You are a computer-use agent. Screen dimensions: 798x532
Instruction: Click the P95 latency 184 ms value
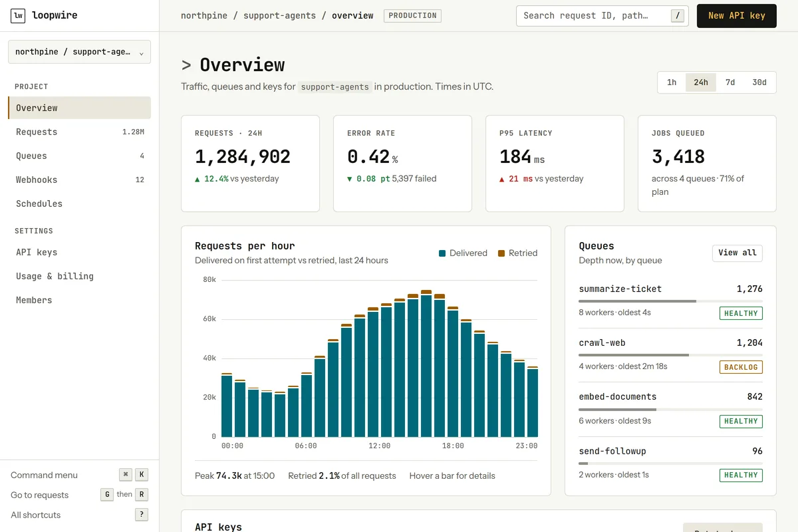(x=522, y=157)
